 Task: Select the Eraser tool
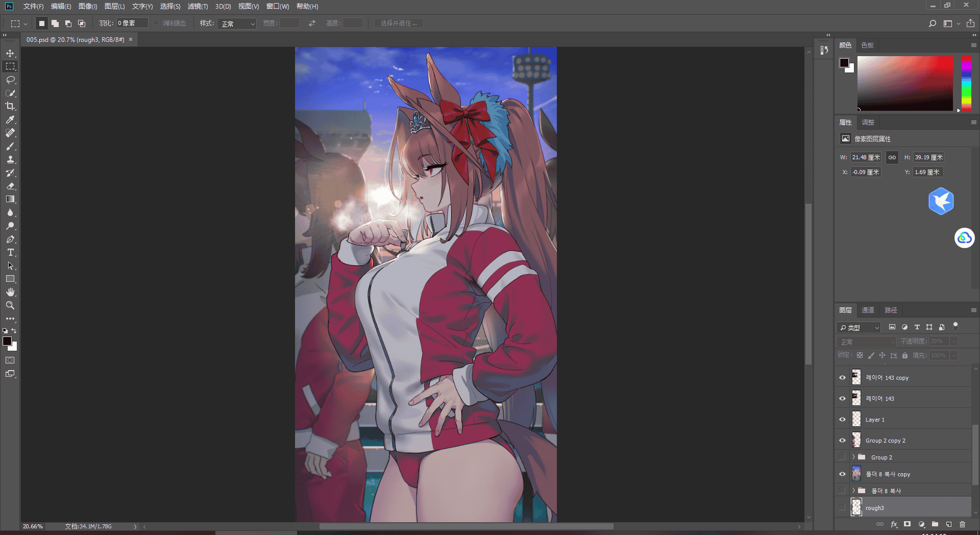pos(10,186)
